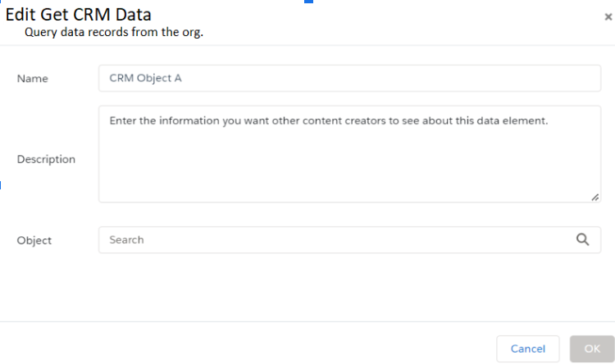Confirm with the OK button

coord(592,348)
